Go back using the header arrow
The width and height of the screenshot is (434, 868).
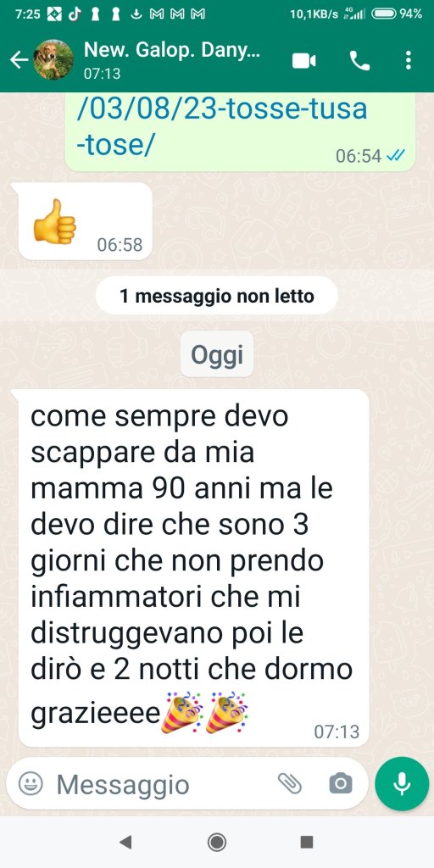[19, 60]
